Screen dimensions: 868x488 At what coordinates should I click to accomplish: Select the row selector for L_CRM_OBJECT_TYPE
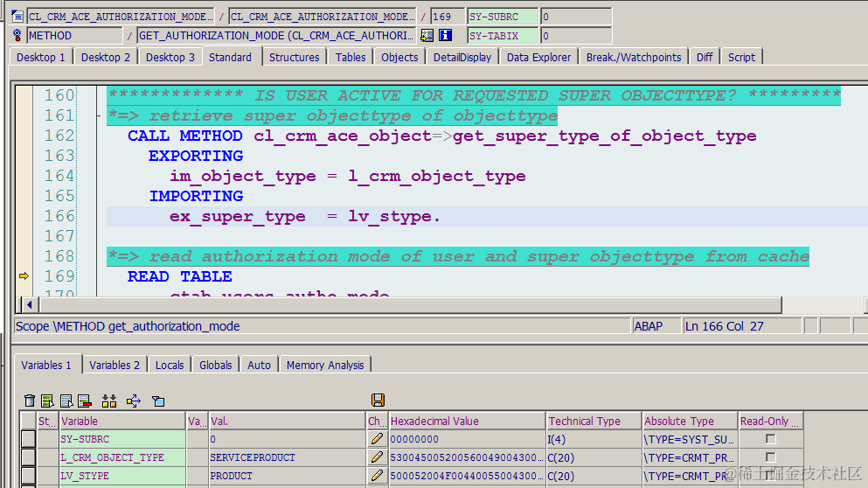click(x=28, y=457)
